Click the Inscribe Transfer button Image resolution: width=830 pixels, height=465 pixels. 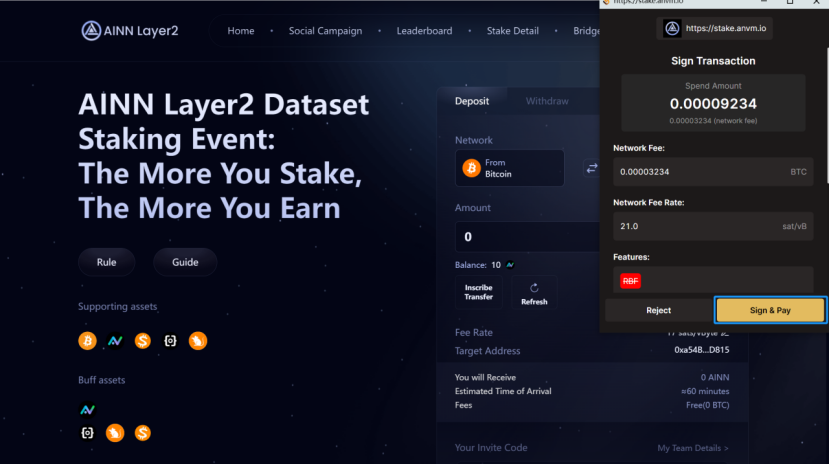click(479, 292)
